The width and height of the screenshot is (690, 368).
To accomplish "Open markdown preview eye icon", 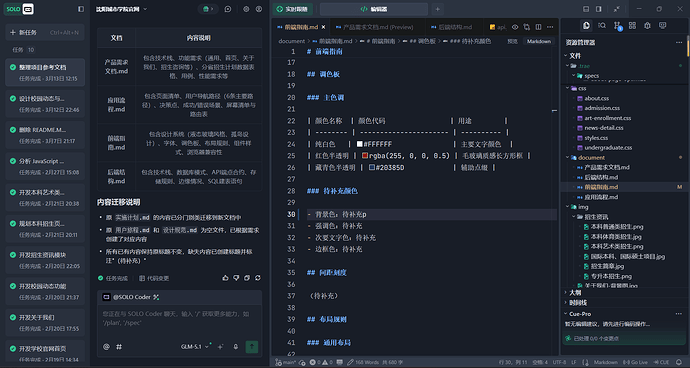I will coord(515,27).
